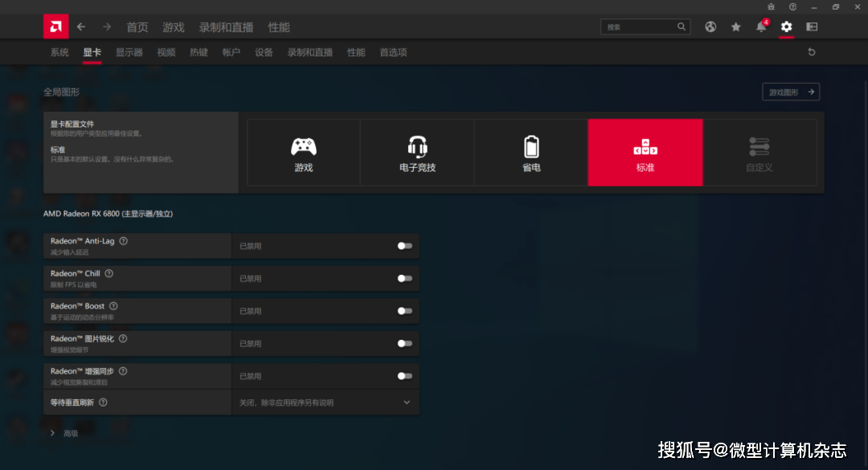Image resolution: width=868 pixels, height=470 pixels.
Task: Click the 全局图形 heading
Action: click(61, 92)
